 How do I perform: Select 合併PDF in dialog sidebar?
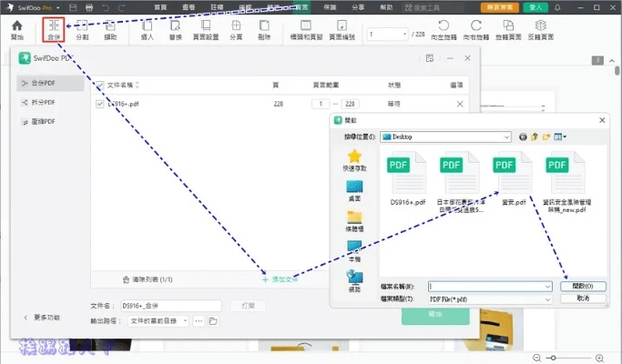[50, 84]
